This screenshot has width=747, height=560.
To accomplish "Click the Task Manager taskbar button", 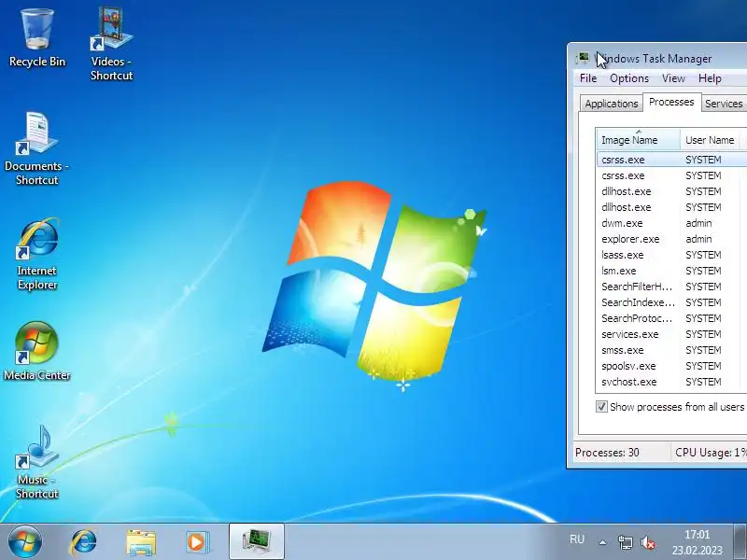I will (256, 541).
